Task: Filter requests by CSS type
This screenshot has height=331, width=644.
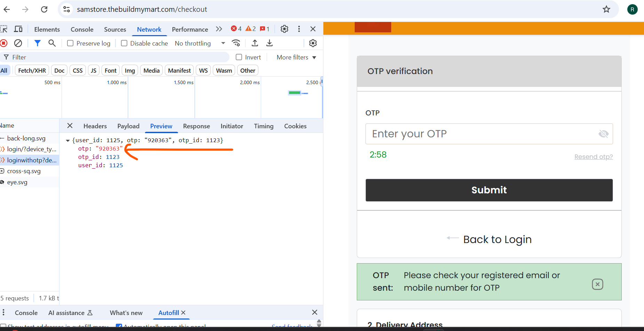Action: [78, 71]
